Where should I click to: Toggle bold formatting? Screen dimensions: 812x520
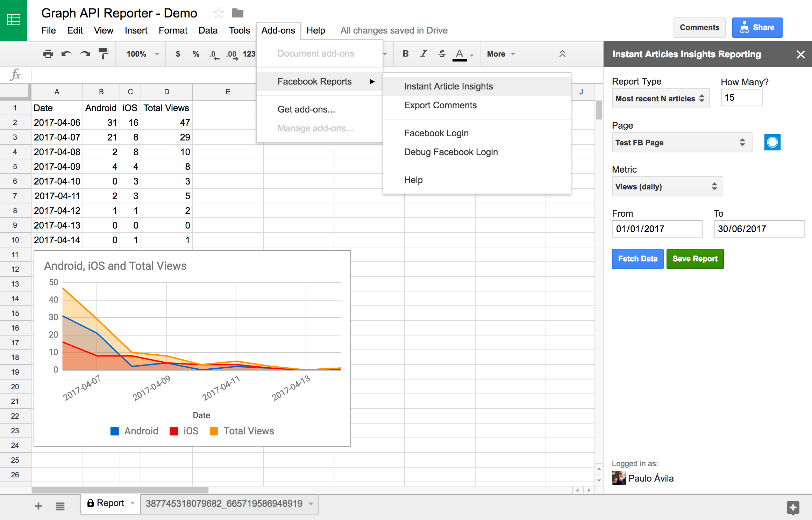pos(405,54)
